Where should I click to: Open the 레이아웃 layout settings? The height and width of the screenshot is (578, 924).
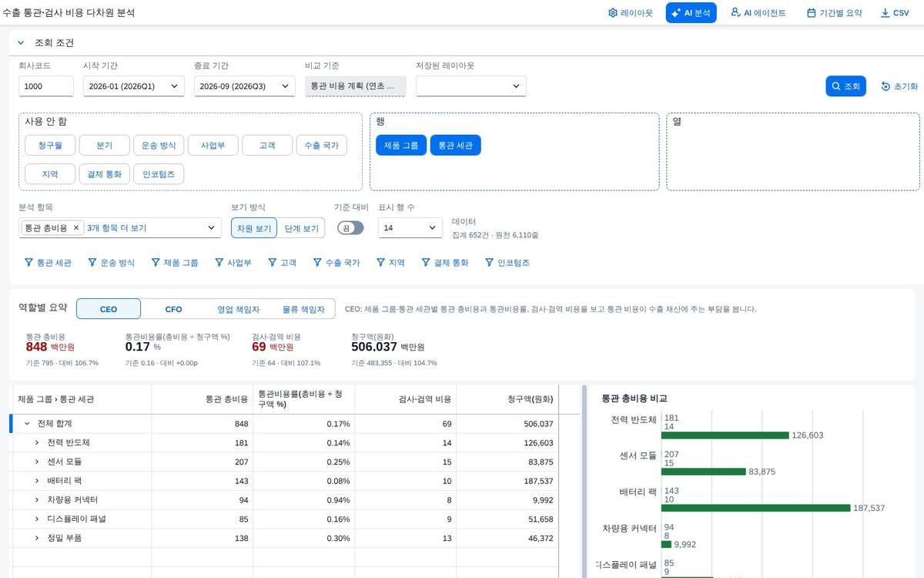coord(630,13)
